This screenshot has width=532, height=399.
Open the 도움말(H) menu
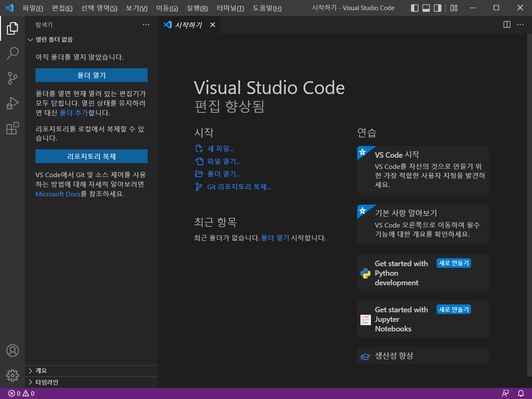pyautogui.click(x=267, y=8)
